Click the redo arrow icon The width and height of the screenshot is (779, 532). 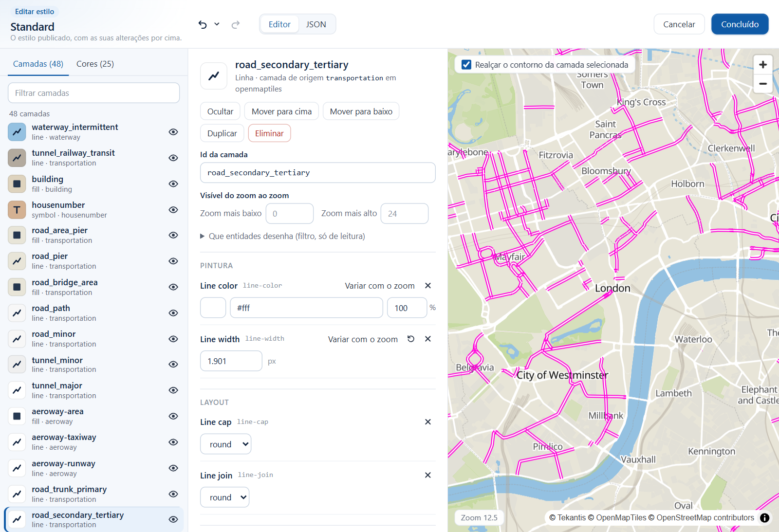pos(236,24)
